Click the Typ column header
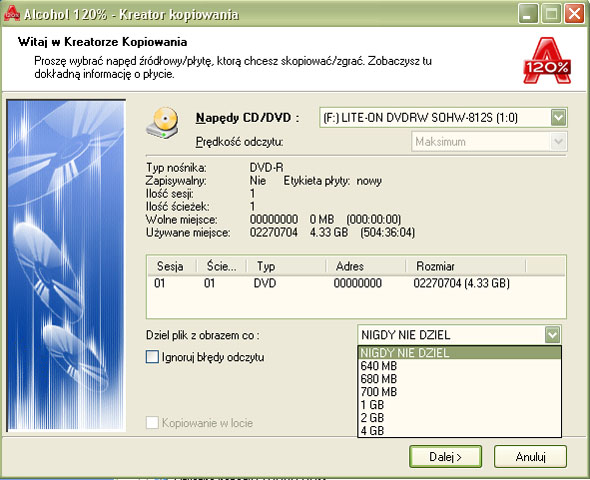 [x=286, y=266]
